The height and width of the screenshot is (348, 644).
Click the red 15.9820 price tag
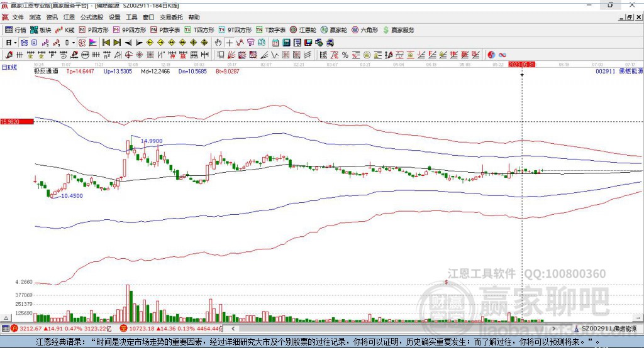(x=17, y=121)
